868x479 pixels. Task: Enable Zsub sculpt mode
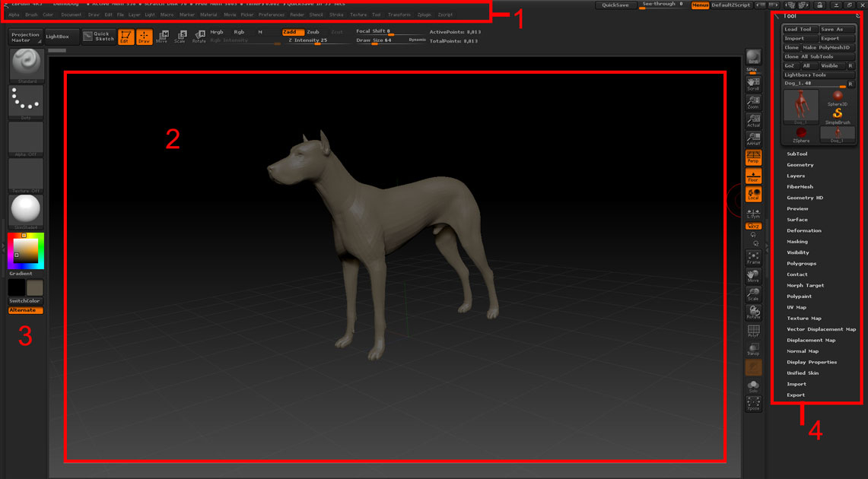(x=313, y=32)
